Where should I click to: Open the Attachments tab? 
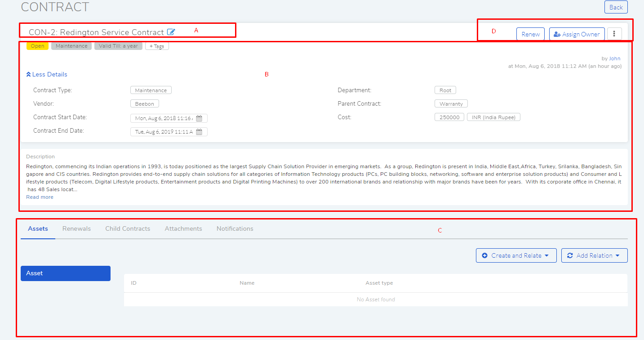coord(183,228)
